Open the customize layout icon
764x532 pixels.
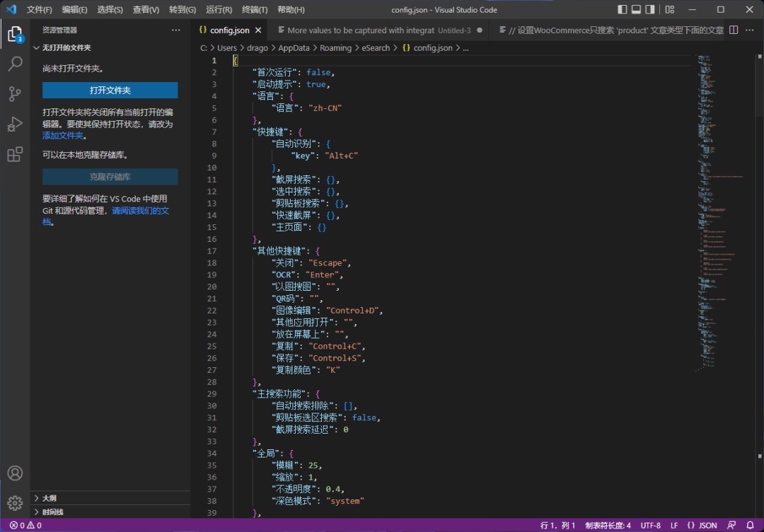click(669, 10)
